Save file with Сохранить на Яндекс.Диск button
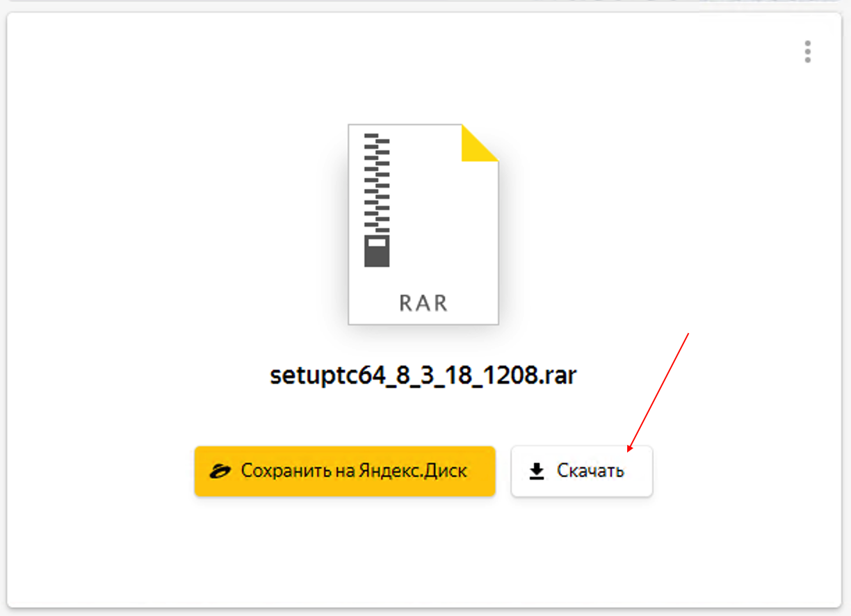 [345, 471]
